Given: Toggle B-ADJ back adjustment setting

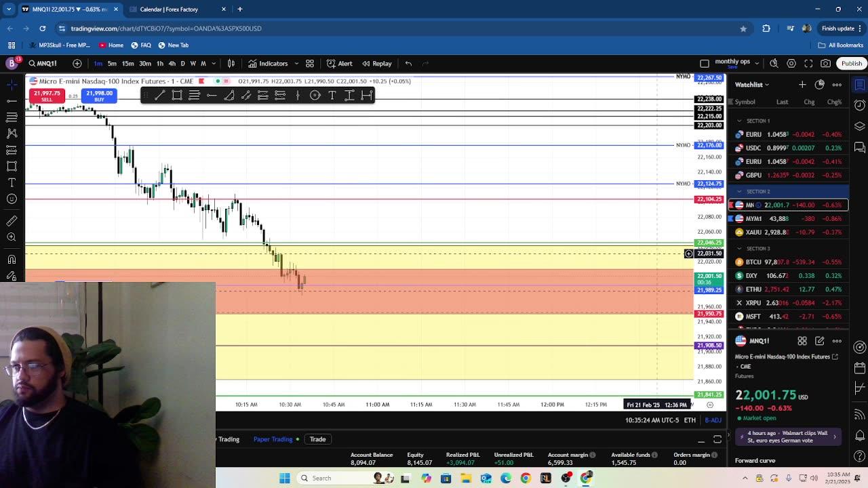Looking at the screenshot, I should coord(713,420).
